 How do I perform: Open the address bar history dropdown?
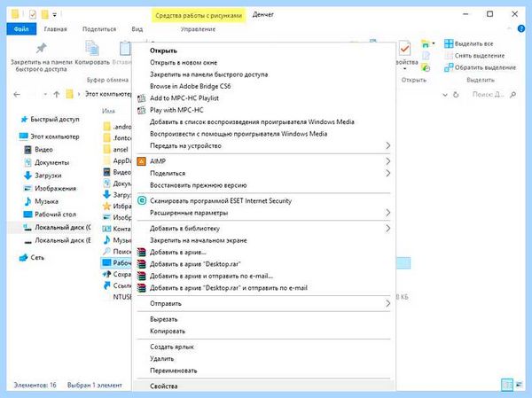(x=445, y=95)
